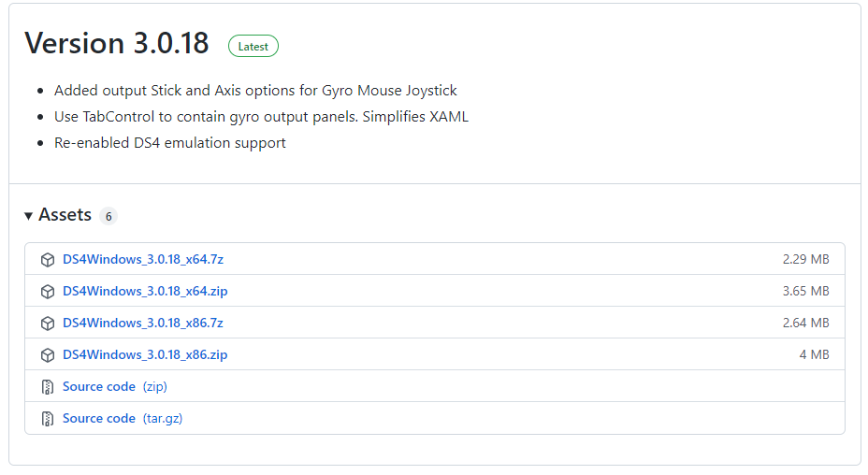Viewport: 868px width, 475px height.
Task: Download DS4Windows_3.0.18_x64.7z file link
Action: pyautogui.click(x=143, y=259)
